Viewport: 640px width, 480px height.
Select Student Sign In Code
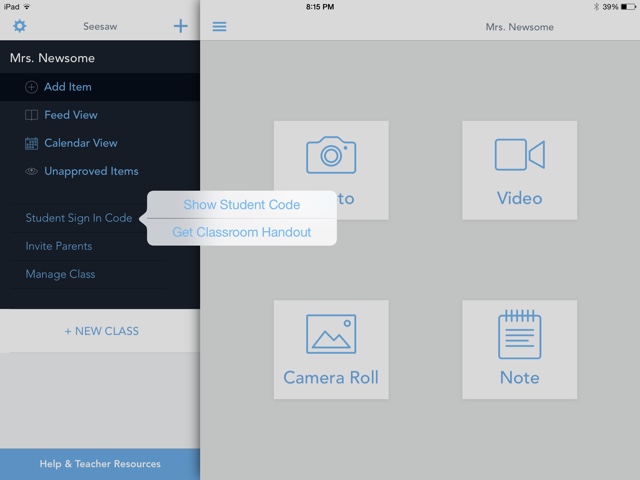[79, 218]
